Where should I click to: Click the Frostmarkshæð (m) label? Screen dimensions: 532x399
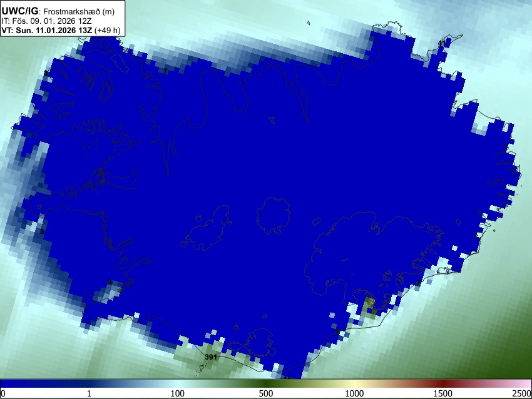pyautogui.click(x=79, y=11)
